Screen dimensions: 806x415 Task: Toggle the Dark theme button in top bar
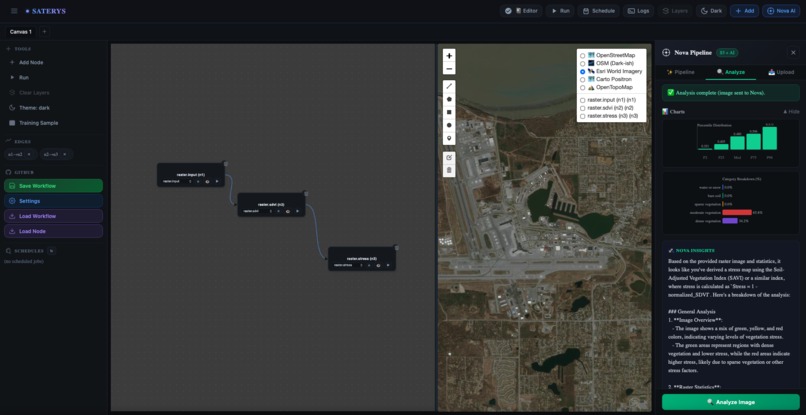[711, 11]
